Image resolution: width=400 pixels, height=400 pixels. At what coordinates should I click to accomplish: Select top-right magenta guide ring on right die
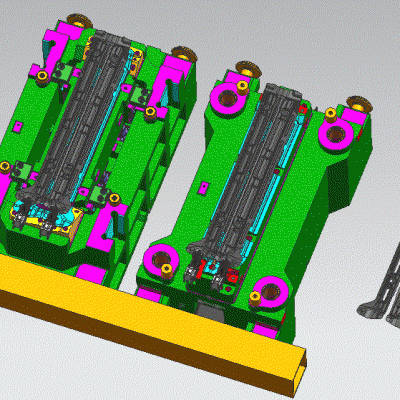336,134
